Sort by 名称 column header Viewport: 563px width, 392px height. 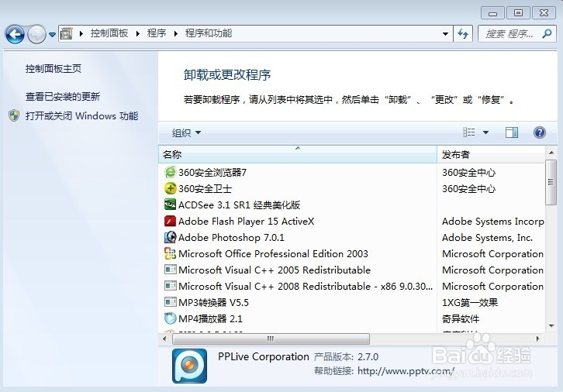coord(298,154)
